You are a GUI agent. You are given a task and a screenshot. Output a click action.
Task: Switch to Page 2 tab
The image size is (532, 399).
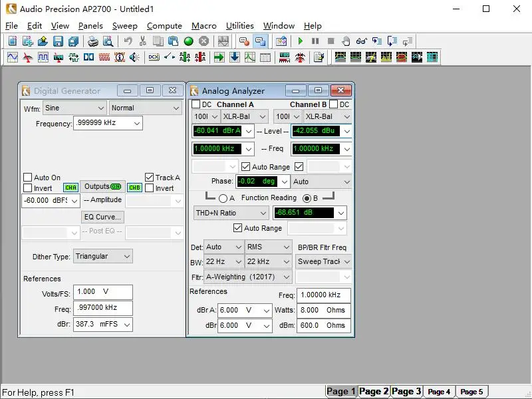(x=374, y=392)
